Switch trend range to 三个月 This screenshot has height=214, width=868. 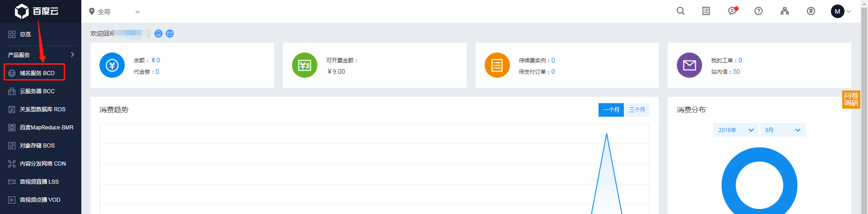pos(637,110)
